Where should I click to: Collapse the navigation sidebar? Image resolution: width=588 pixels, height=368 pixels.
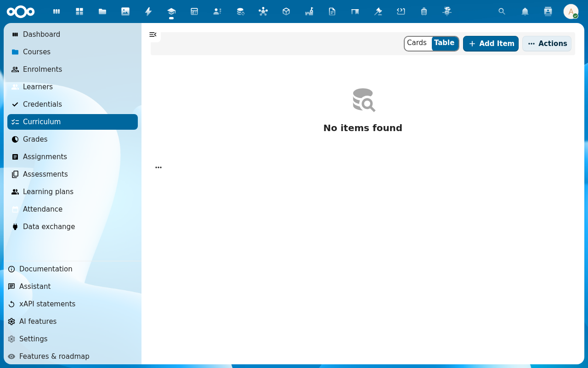[153, 34]
